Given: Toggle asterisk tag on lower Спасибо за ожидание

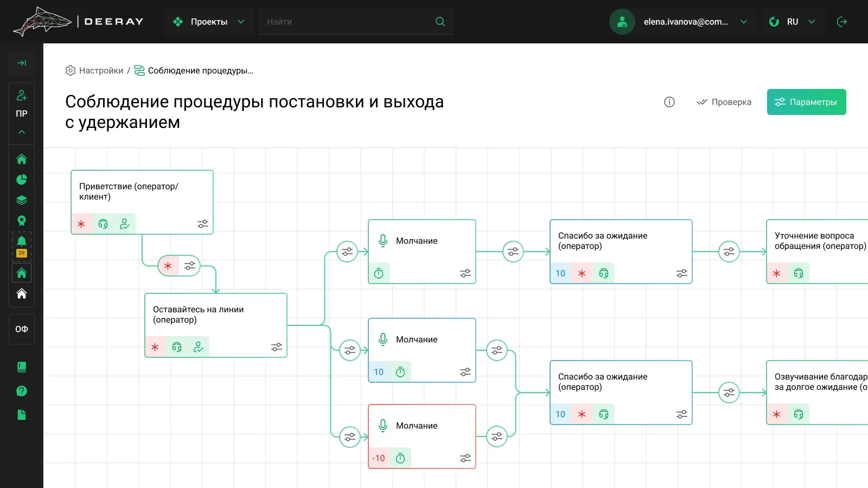Looking at the screenshot, I should pos(582,414).
